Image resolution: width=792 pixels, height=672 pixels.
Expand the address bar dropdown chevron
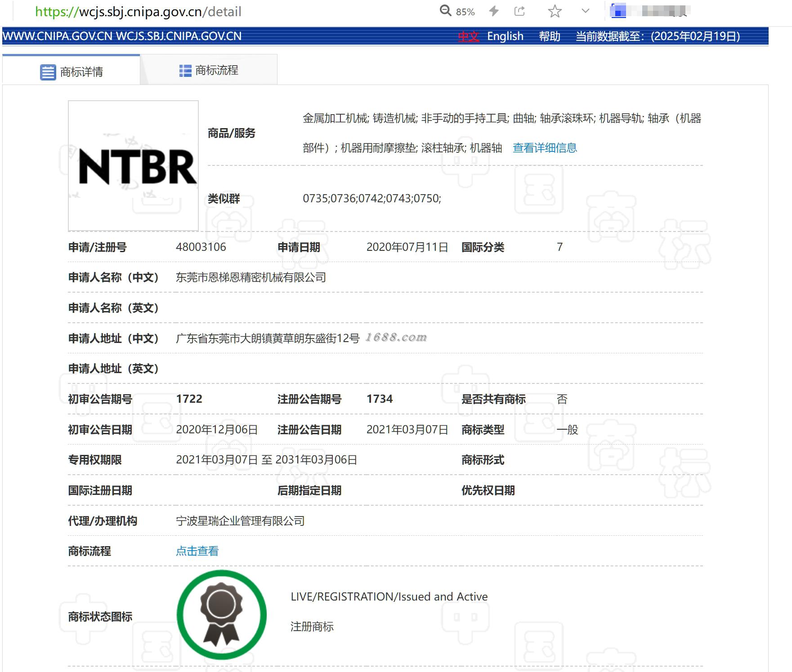pyautogui.click(x=585, y=11)
